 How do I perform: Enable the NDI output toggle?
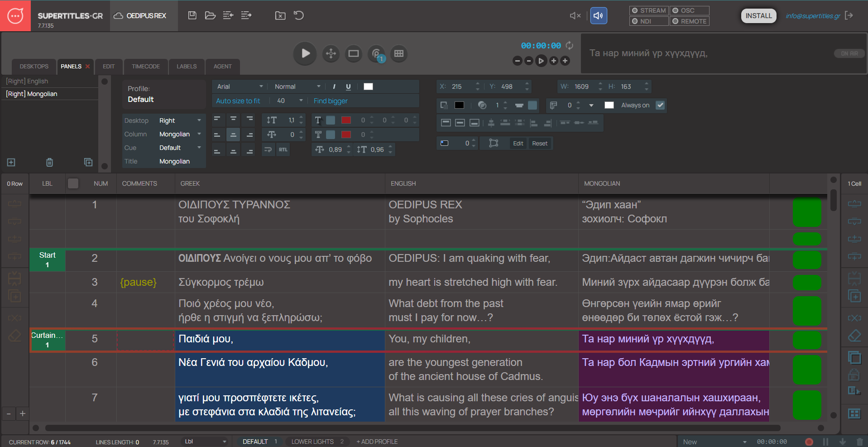point(649,21)
